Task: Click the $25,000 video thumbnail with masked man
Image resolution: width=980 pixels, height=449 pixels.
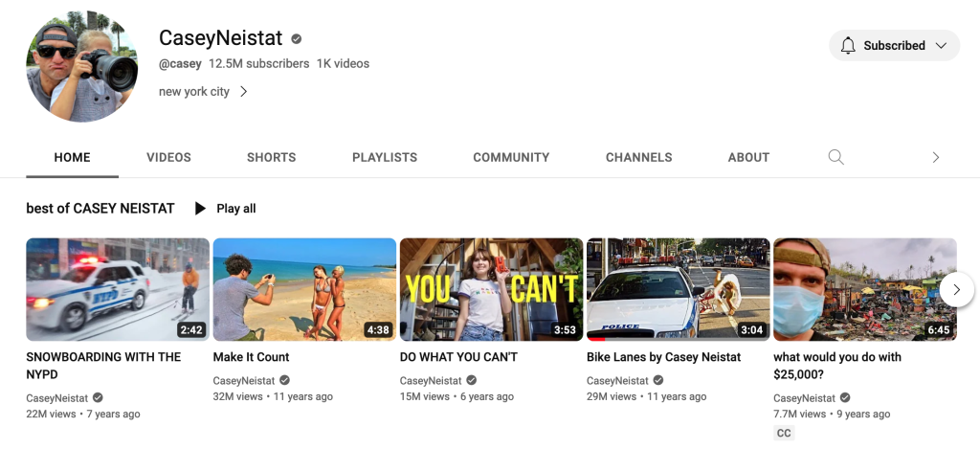Action: (865, 289)
